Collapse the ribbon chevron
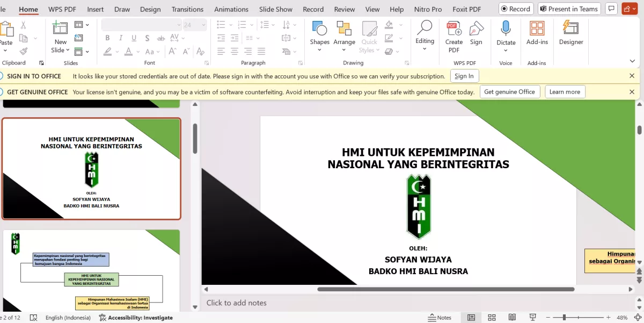 (x=632, y=61)
